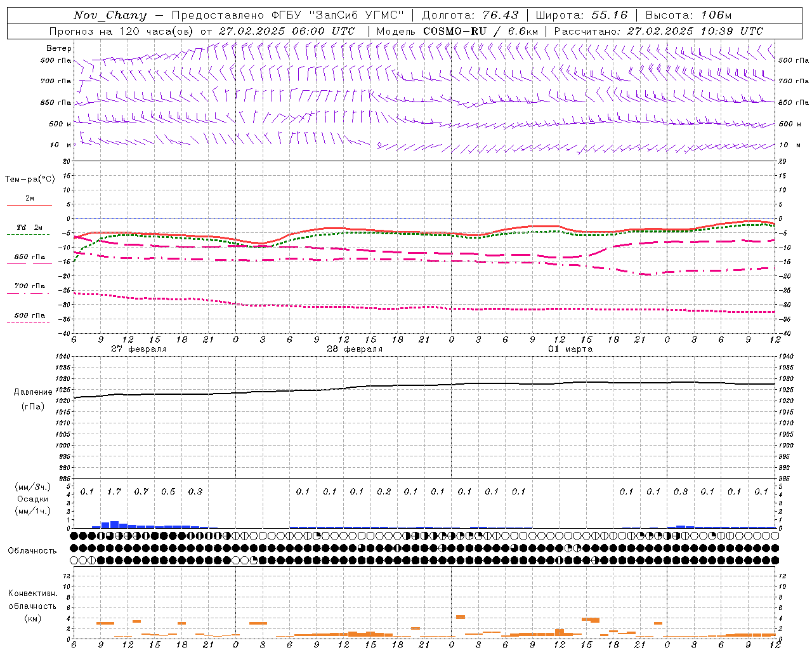The width and height of the screenshot is (812, 650).
Task: Click the 850 гПа label in temperature legend
Action: [x=30, y=257]
